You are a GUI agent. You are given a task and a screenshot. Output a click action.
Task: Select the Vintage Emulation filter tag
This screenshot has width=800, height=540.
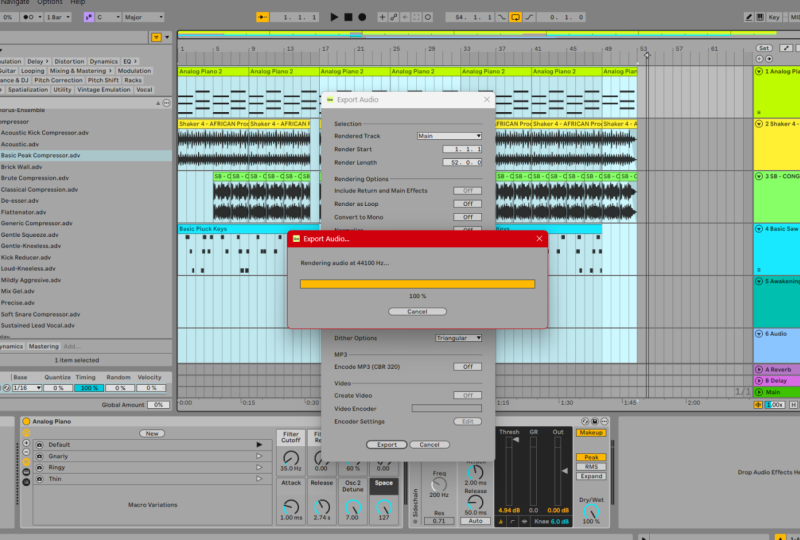coord(104,89)
